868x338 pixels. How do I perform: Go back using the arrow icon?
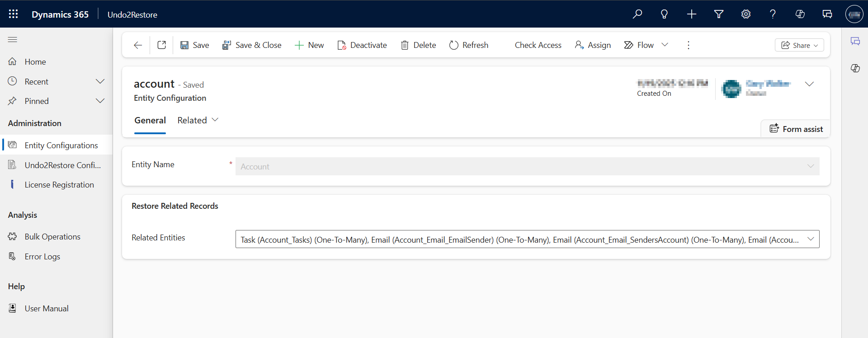(138, 45)
